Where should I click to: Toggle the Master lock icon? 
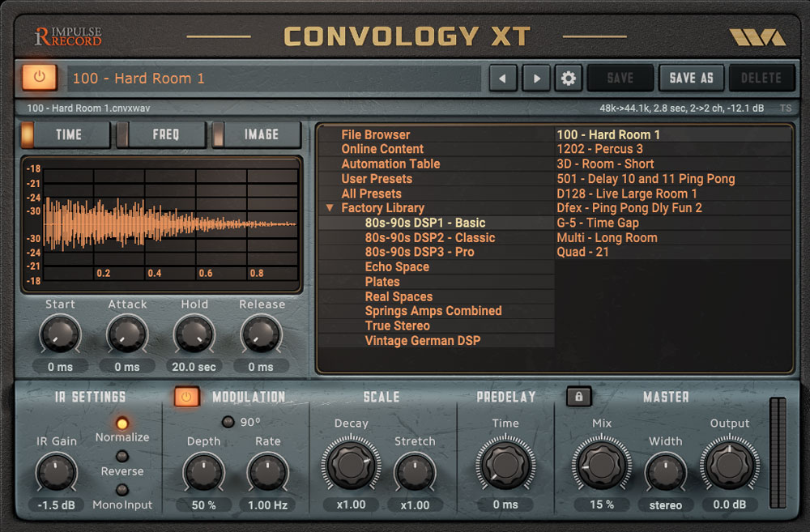578,397
